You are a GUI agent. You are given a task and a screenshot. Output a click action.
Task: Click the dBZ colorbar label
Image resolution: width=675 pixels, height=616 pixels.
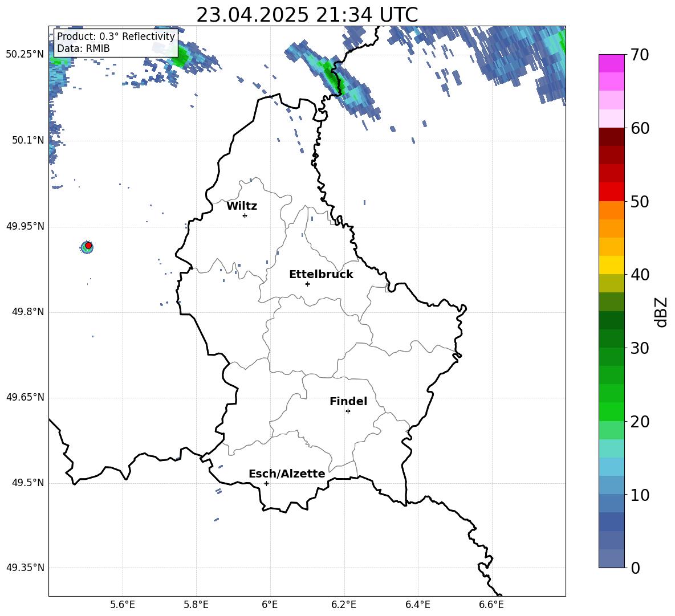coord(661,312)
